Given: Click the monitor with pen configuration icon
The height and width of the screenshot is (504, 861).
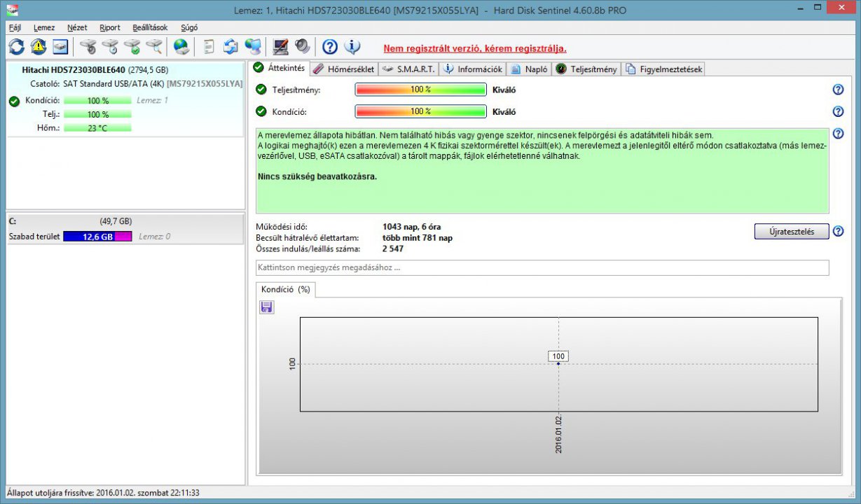Looking at the screenshot, I should pos(280,47).
